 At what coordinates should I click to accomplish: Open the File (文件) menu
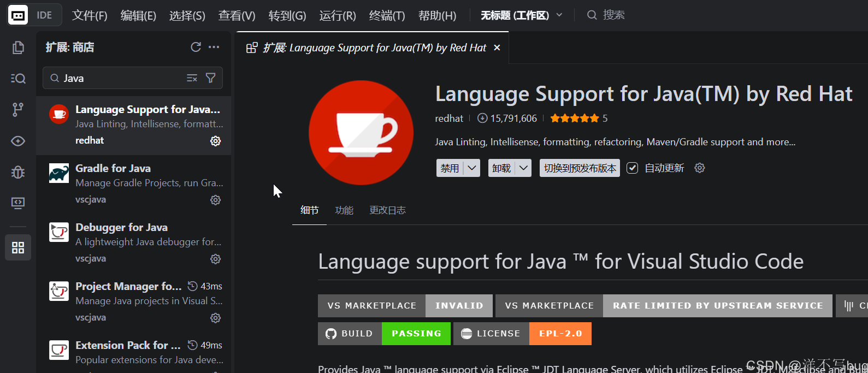click(90, 15)
